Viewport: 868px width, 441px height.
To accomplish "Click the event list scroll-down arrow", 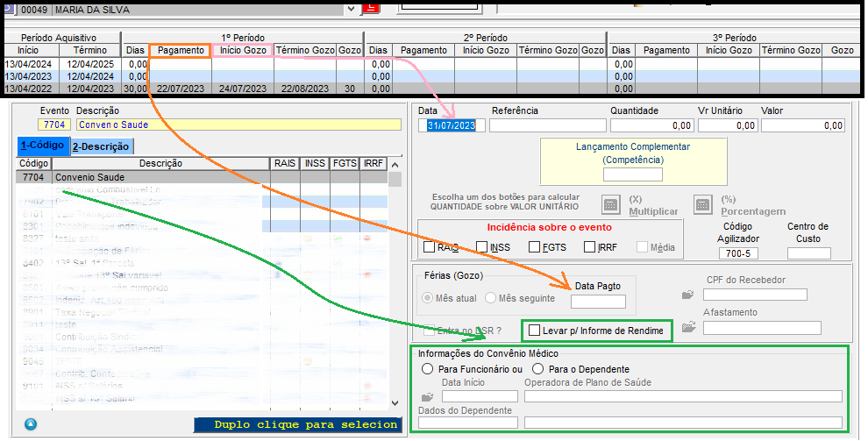I will [395, 403].
